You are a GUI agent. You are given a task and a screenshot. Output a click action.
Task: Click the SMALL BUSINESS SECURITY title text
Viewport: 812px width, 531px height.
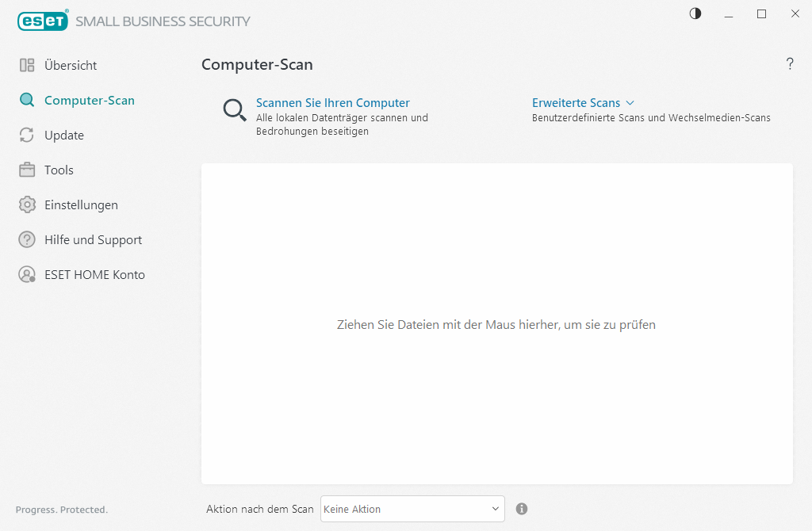163,21
